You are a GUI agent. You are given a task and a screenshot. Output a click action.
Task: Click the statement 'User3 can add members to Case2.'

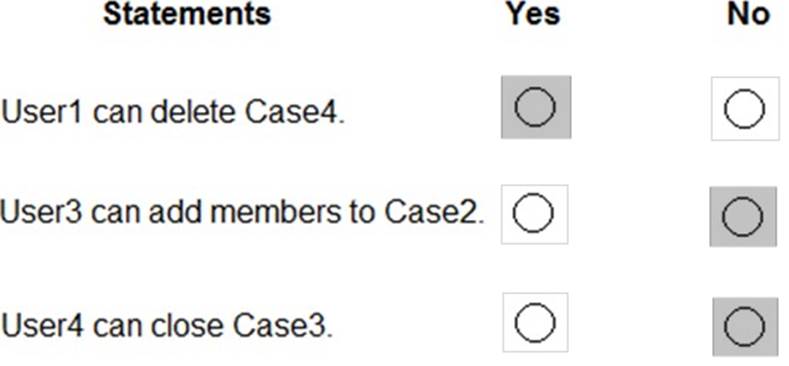tap(242, 212)
